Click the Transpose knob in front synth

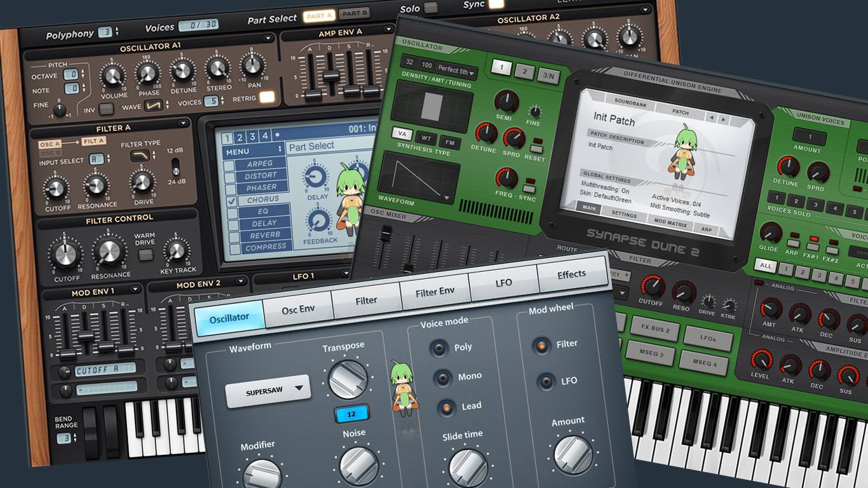[x=348, y=380]
